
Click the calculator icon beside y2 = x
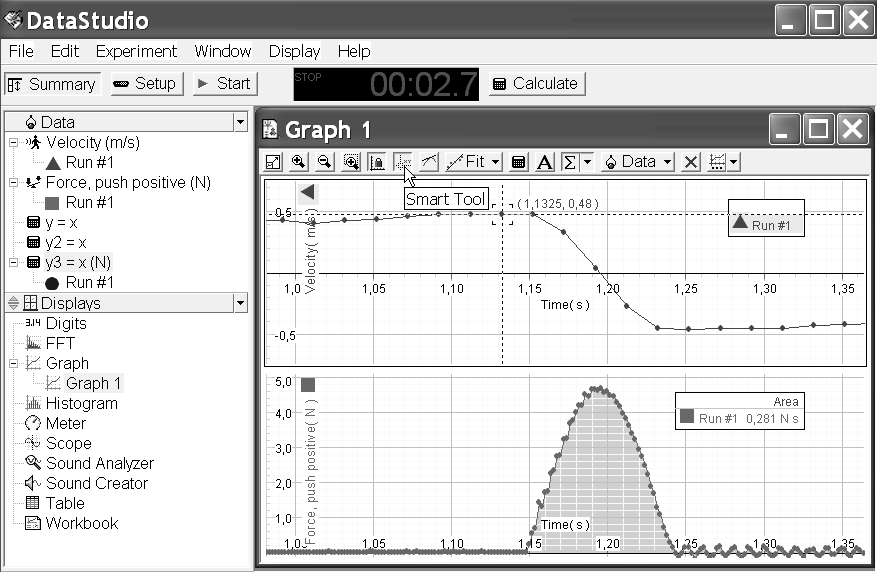[x=34, y=243]
